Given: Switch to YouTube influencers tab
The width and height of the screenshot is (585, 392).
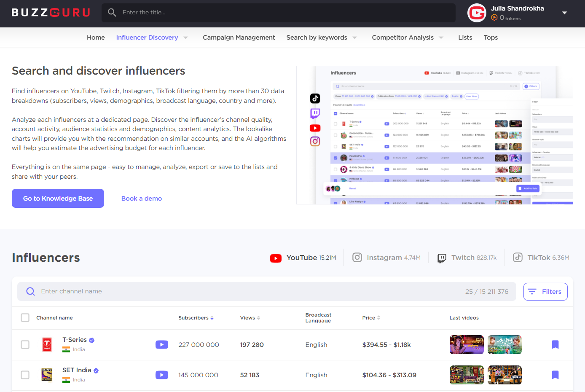Looking at the screenshot, I should point(303,258).
